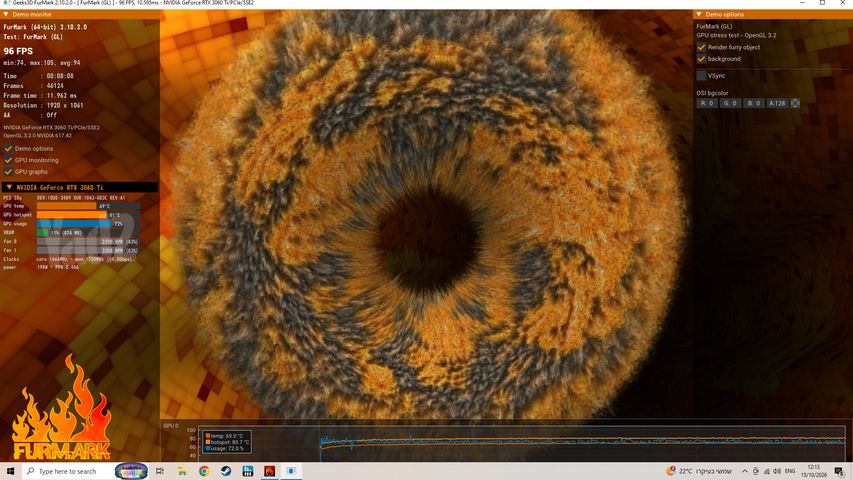The height and width of the screenshot is (480, 853).
Task: Click the OSI bgcolor G value field
Action: (x=730, y=103)
